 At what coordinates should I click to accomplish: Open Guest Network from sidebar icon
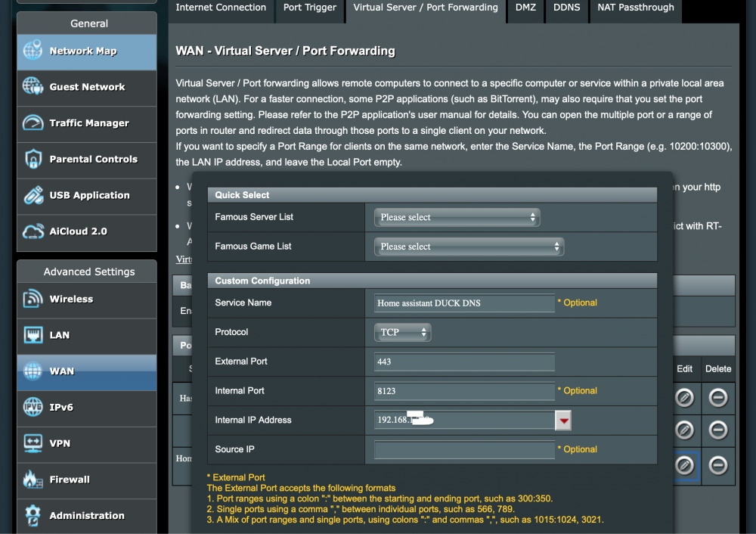(x=33, y=87)
